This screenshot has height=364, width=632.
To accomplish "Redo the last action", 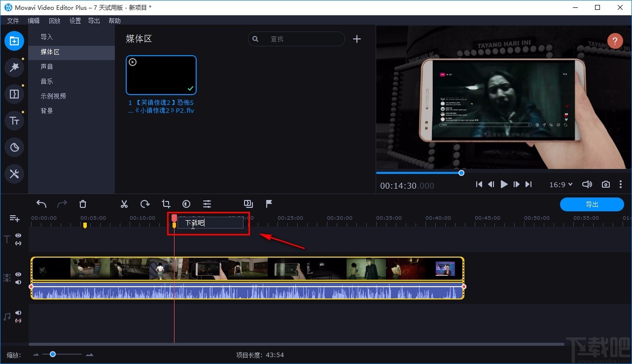I will pyautogui.click(x=62, y=204).
